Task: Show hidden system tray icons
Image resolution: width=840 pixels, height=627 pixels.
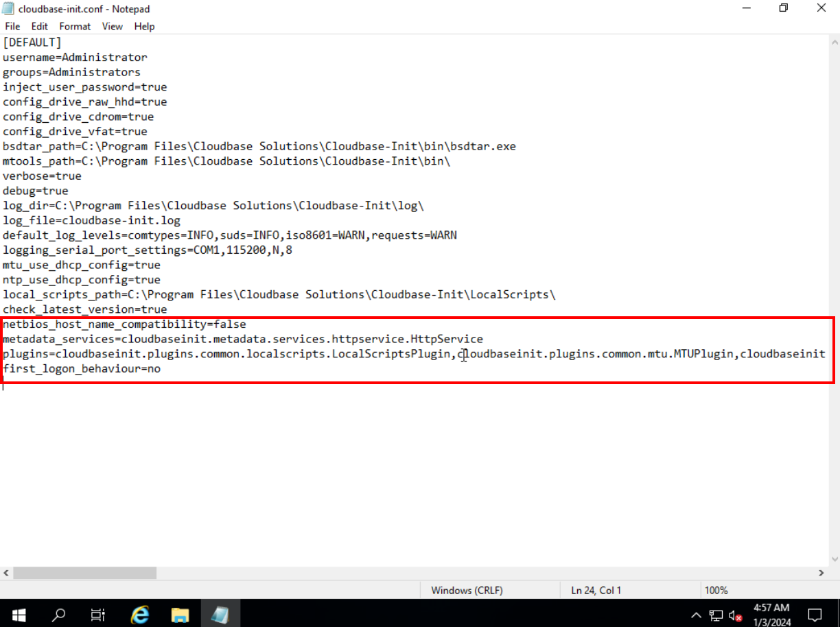Action: [696, 615]
